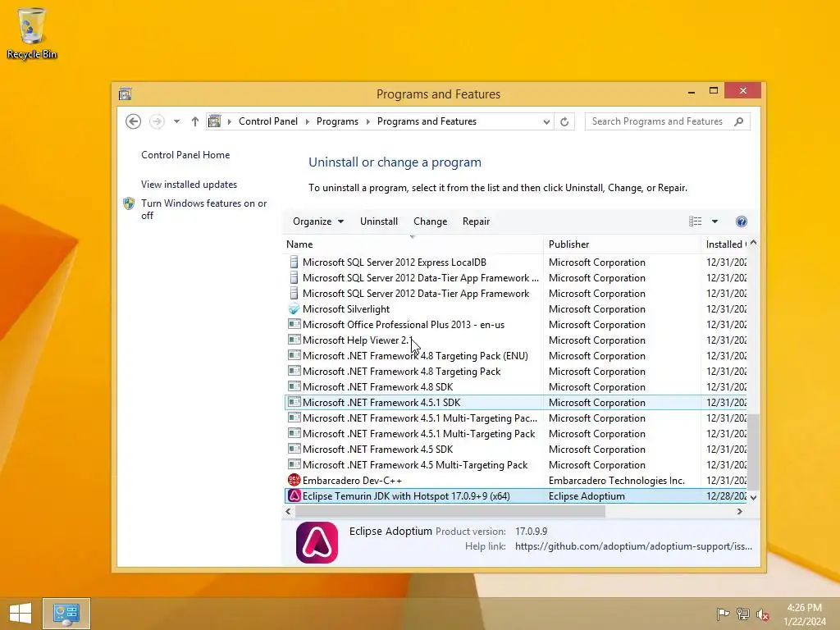Click the Eclipse Temurin JDK row icon
The width and height of the screenshot is (840, 630).
(294, 495)
